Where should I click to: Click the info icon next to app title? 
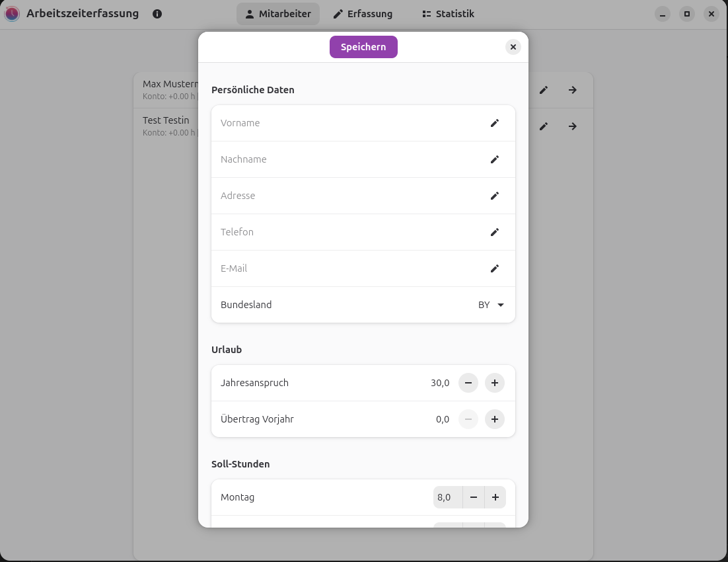click(x=157, y=14)
